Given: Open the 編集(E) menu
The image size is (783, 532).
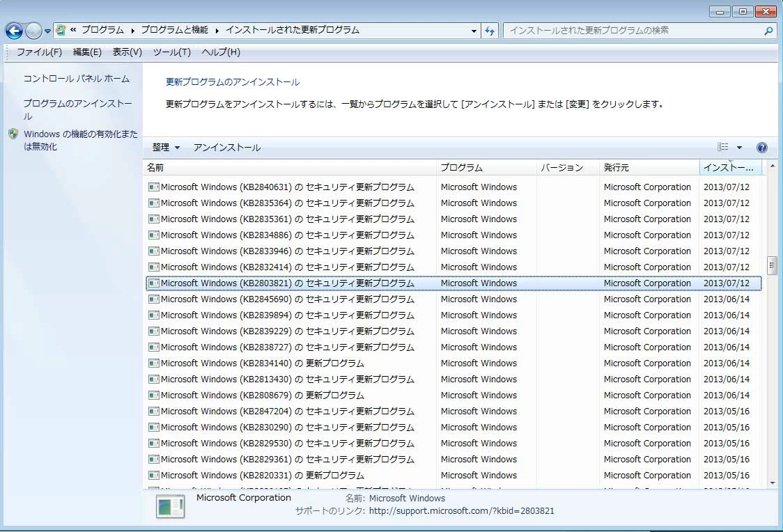Looking at the screenshot, I should pos(87,52).
